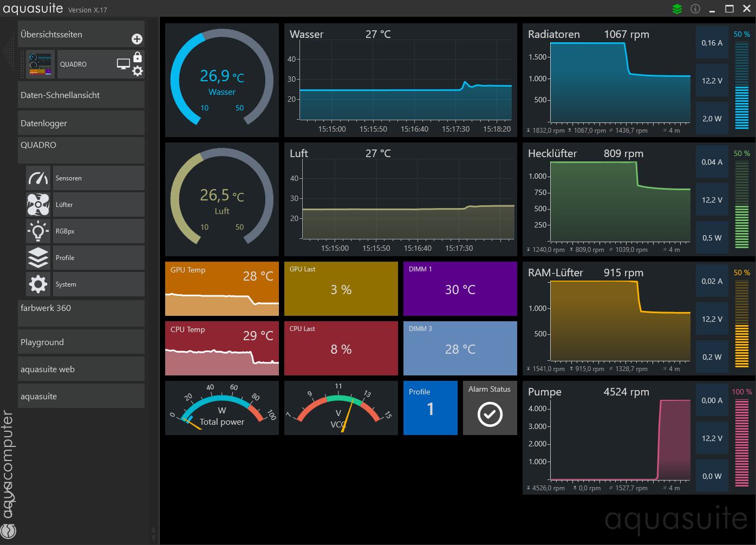The image size is (756, 545).
Task: Click Hecklüfter 0,04 A current value
Action: pyautogui.click(x=712, y=161)
